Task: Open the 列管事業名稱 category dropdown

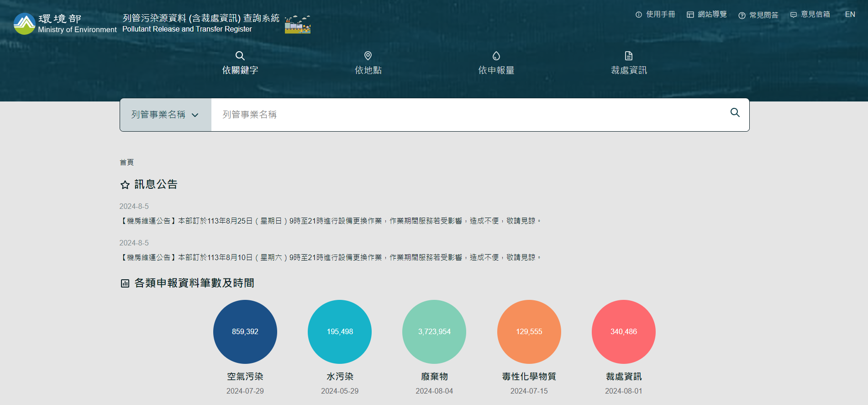Action: click(166, 115)
